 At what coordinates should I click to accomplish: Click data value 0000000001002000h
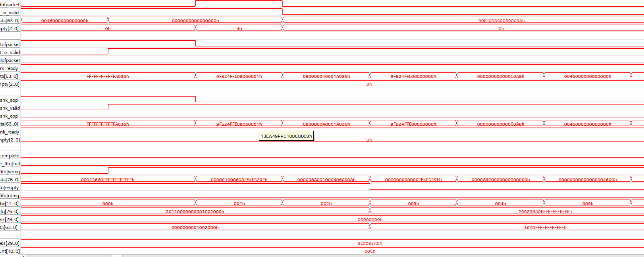[x=195, y=227]
